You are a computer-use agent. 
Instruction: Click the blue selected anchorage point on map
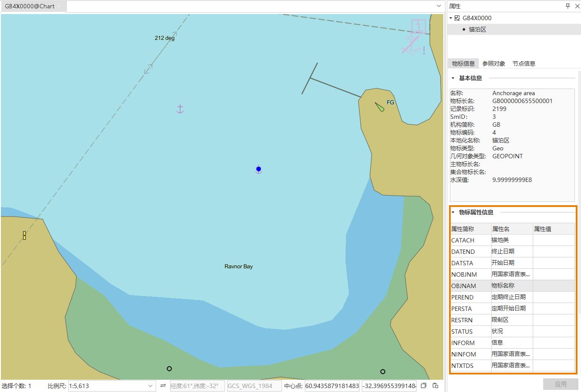[258, 169]
